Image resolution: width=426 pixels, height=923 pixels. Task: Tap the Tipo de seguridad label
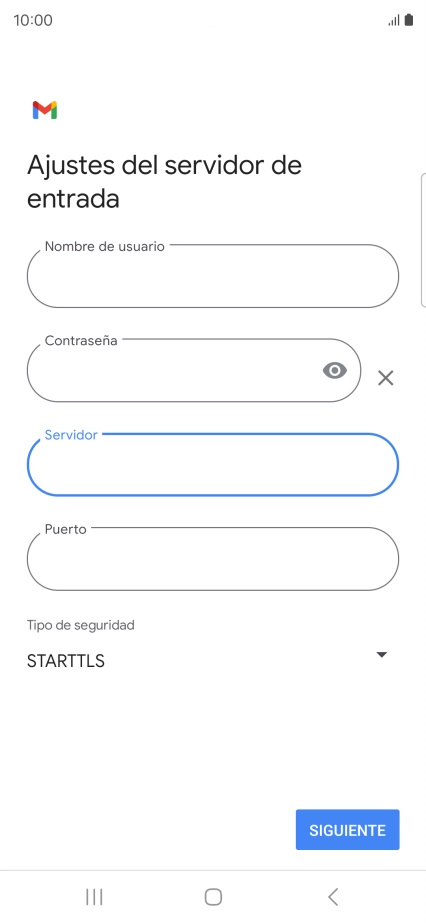[81, 625]
